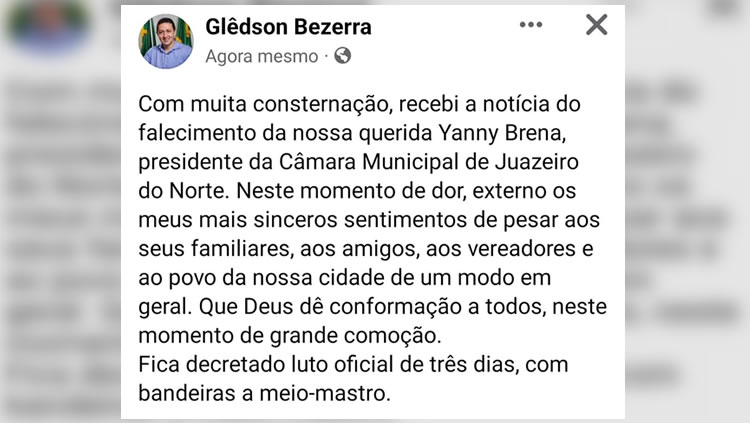Click the globe public-audience icon
The width and height of the screenshot is (750, 423).
pyautogui.click(x=342, y=56)
